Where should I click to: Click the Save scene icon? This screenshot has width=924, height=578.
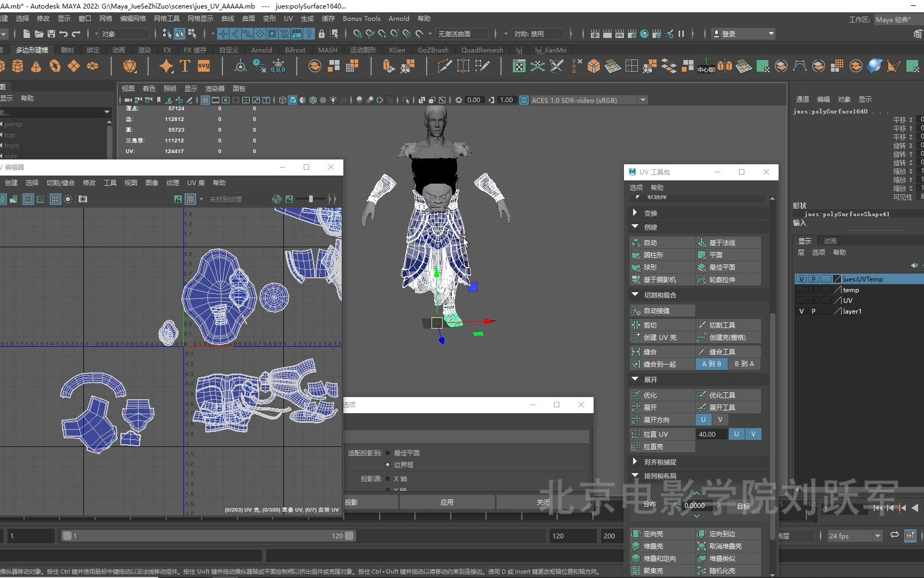tap(51, 34)
